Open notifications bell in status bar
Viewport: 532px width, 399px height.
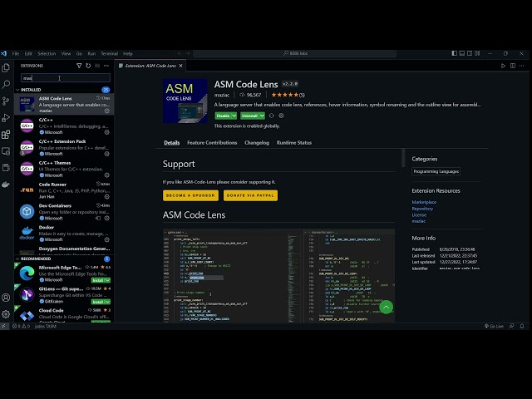pyautogui.click(x=522, y=327)
